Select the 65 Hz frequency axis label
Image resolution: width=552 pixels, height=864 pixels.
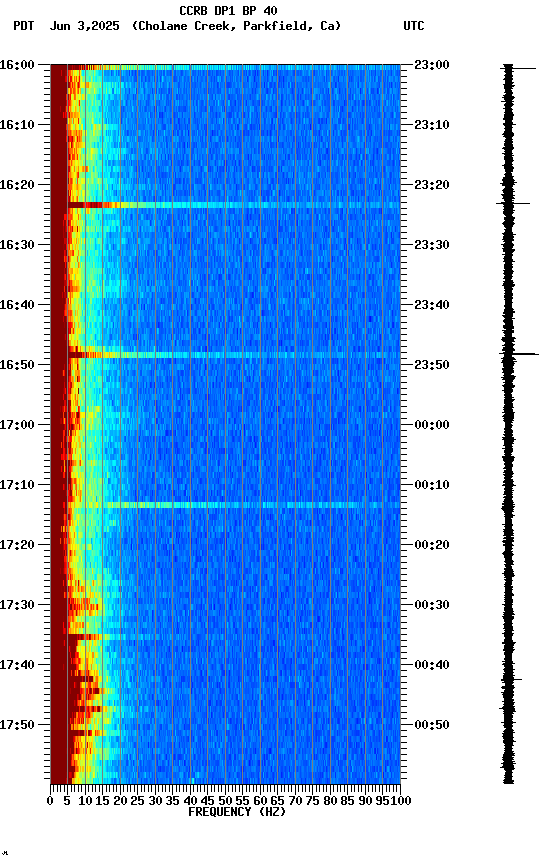coord(278,801)
